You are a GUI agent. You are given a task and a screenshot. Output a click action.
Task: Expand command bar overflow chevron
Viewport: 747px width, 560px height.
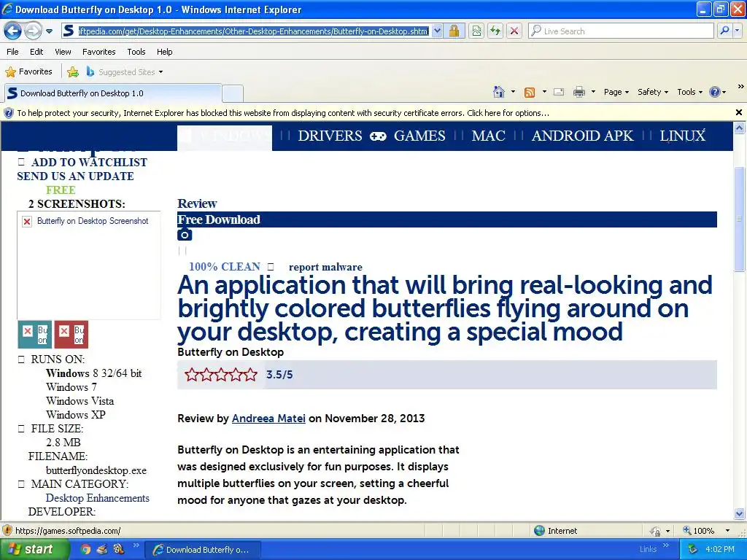(741, 86)
